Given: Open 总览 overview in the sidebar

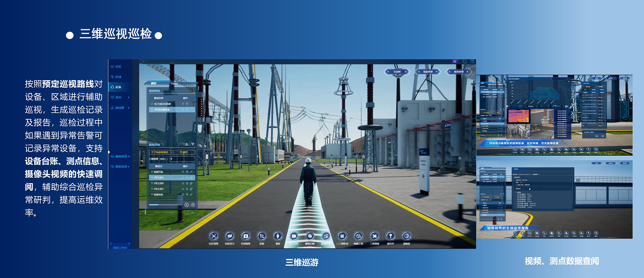Looking at the screenshot, I should (118, 67).
